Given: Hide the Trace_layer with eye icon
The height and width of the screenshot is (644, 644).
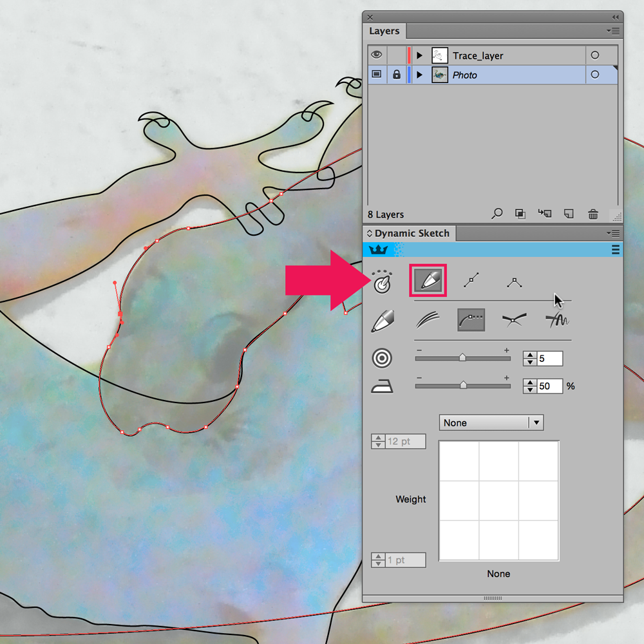Looking at the screenshot, I should 377,55.
